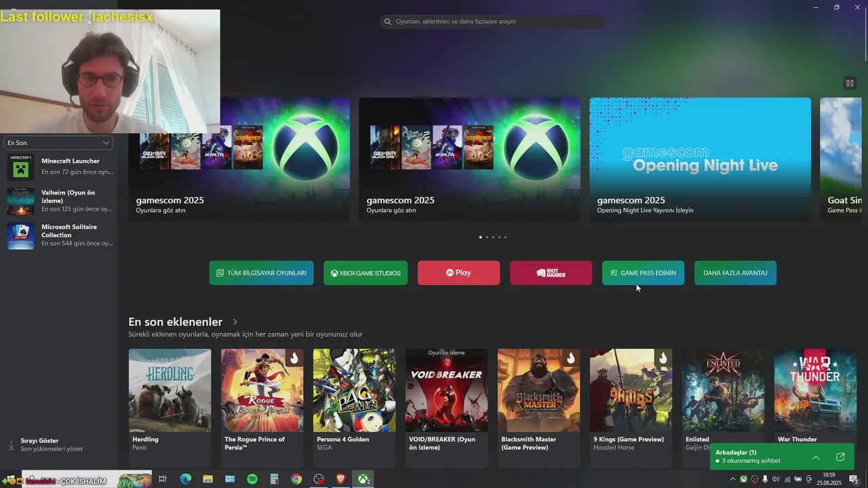The height and width of the screenshot is (488, 868).
Task: Open The Rogue Prince of Persia card
Action: [262, 408]
